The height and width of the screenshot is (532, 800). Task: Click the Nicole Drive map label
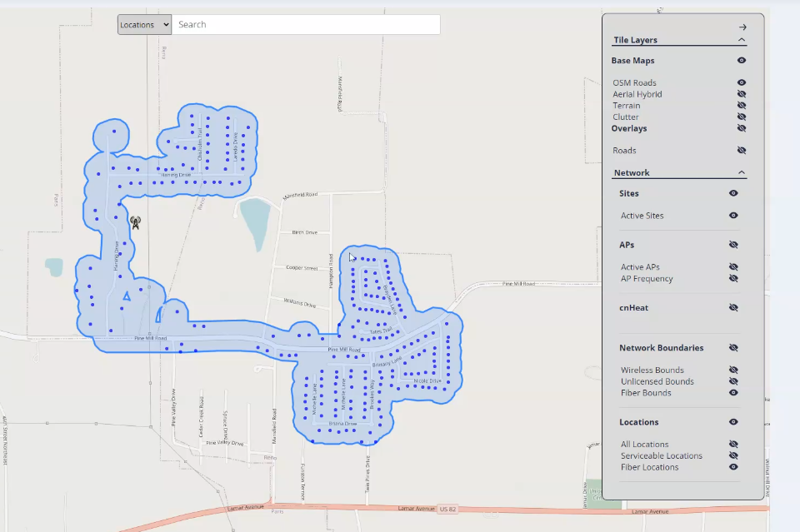coord(427,380)
